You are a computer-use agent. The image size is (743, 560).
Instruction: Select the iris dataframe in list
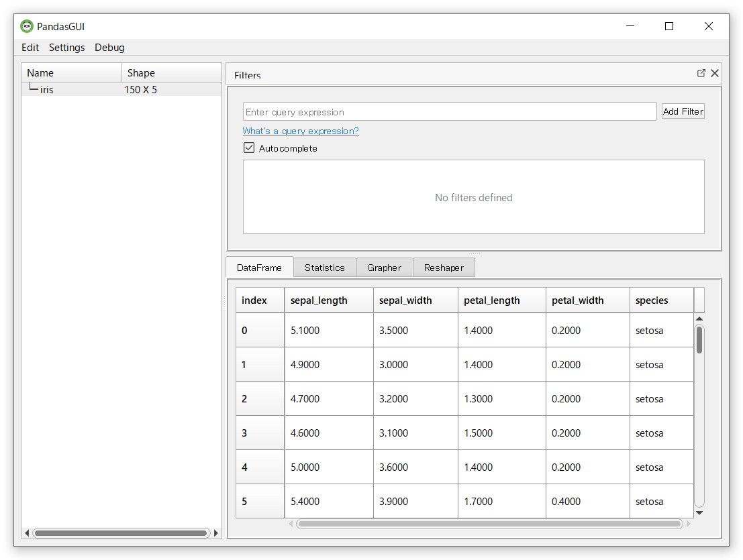pyautogui.click(x=46, y=89)
